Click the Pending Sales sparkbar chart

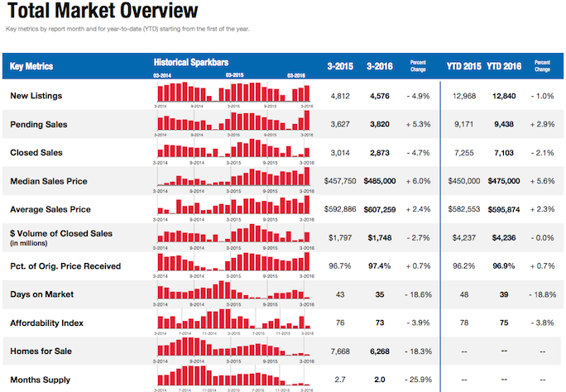point(232,122)
